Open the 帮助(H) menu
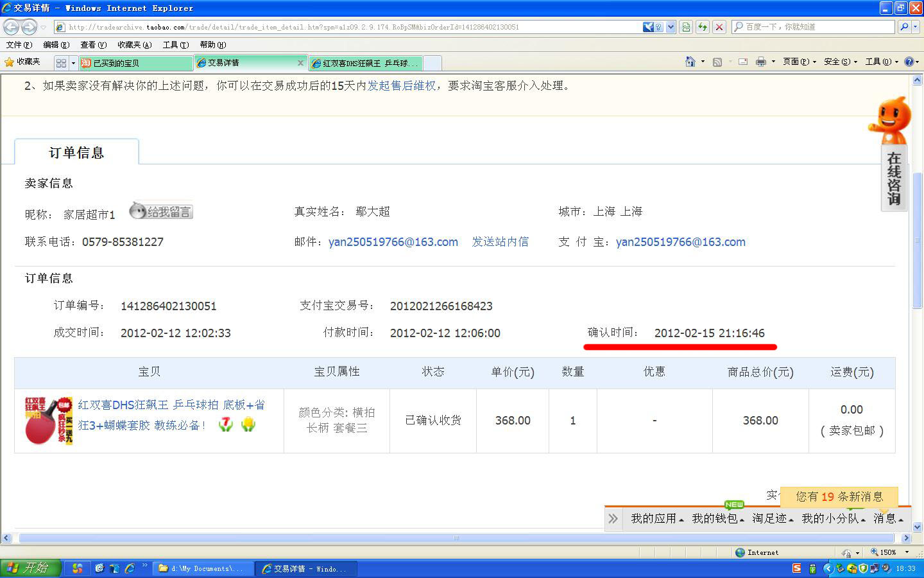This screenshot has width=924, height=578. (x=213, y=45)
